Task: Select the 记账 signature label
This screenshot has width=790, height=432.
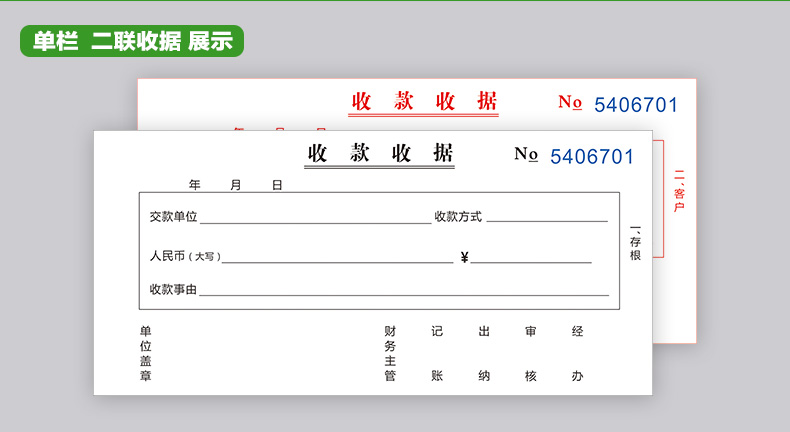Action: point(437,353)
